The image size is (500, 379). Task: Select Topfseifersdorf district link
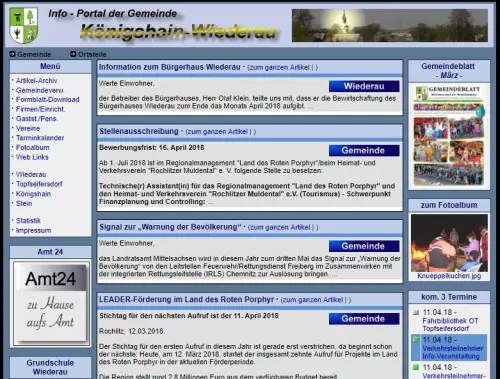[39, 184]
